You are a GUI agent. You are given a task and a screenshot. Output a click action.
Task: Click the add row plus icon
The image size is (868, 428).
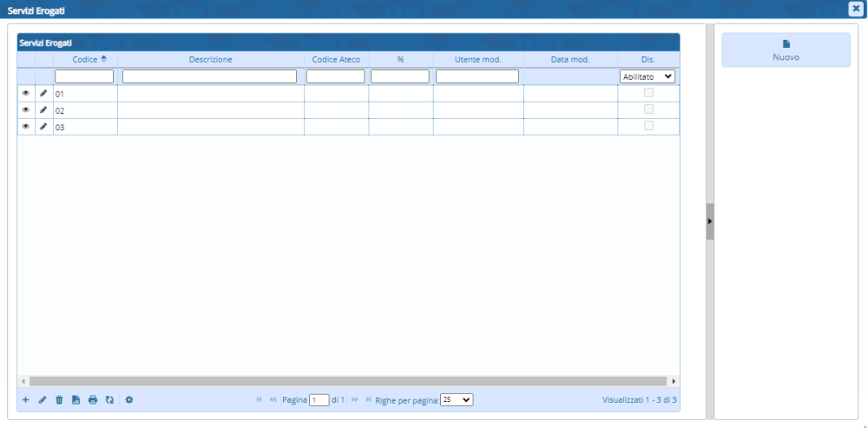coord(25,400)
